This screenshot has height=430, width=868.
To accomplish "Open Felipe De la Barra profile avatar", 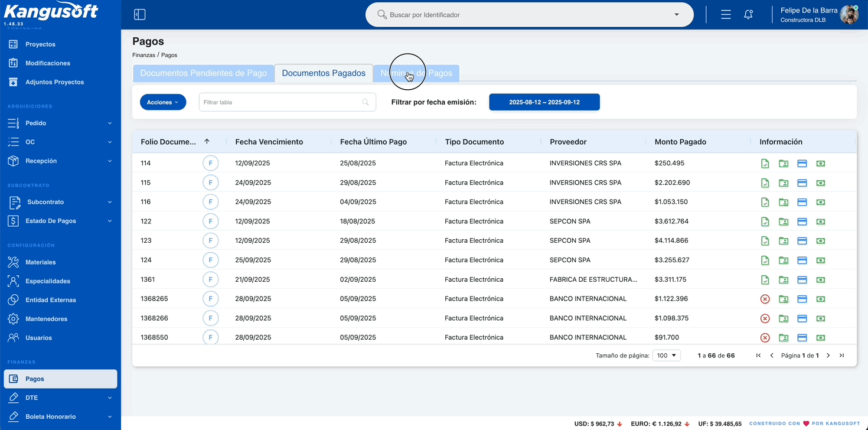I will [849, 15].
